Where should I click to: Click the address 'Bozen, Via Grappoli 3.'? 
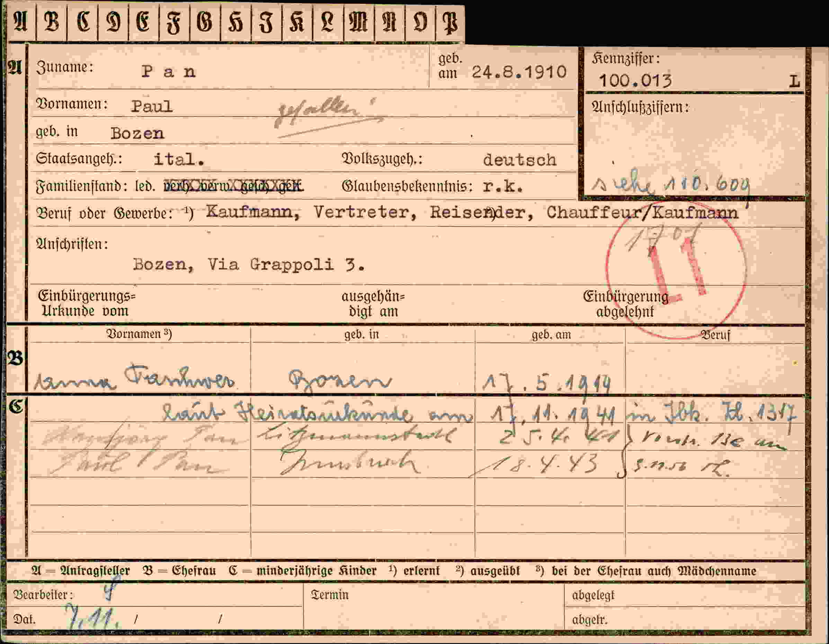pyautogui.click(x=249, y=265)
